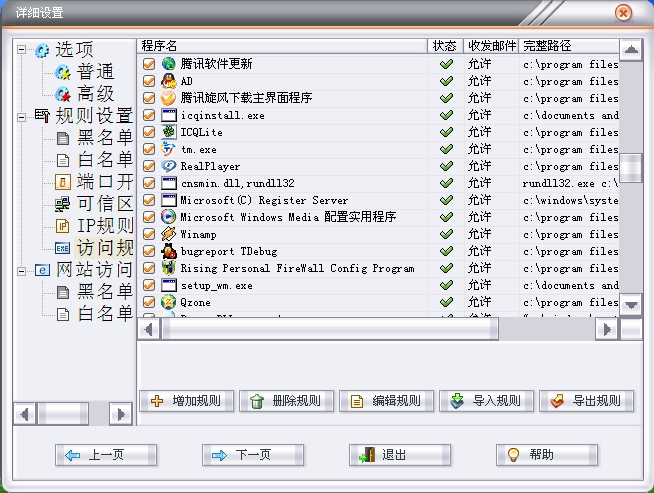Click the list scroll-down arrow
Image resolution: width=654 pixels, height=493 pixels.
pos(631,305)
